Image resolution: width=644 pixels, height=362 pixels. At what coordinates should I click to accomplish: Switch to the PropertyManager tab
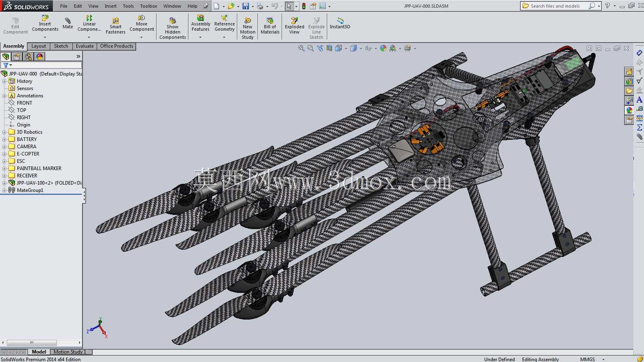17,57
